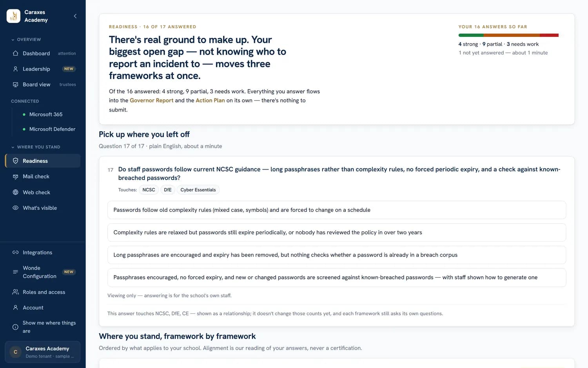Click the Roles and access people icon
The image size is (588, 368).
[x=16, y=292]
